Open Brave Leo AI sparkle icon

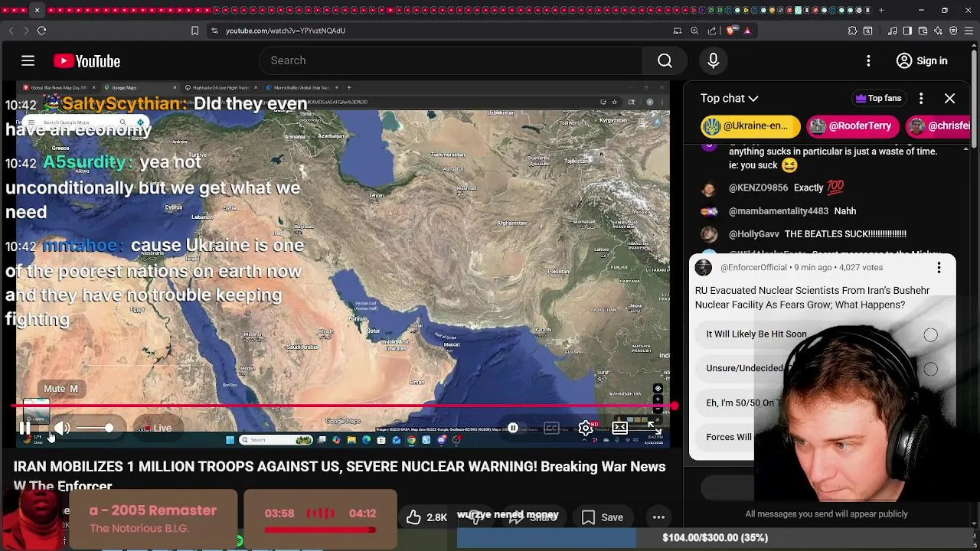(938, 31)
